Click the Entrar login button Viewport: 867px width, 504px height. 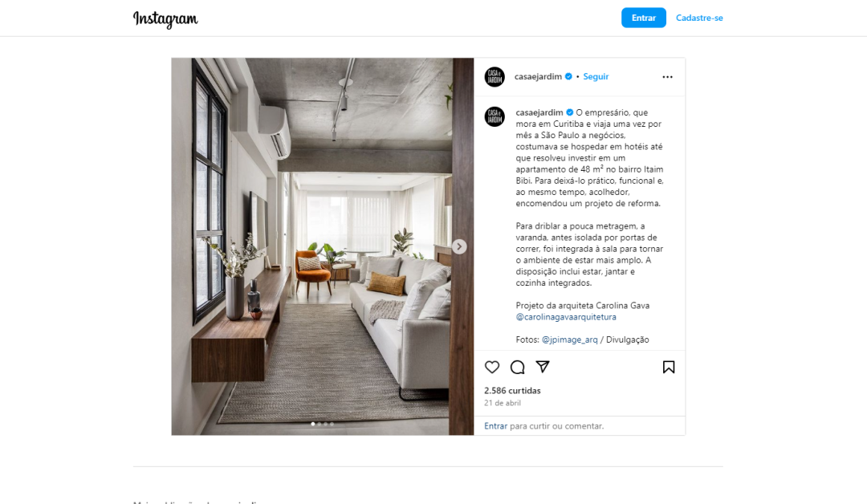pos(644,18)
